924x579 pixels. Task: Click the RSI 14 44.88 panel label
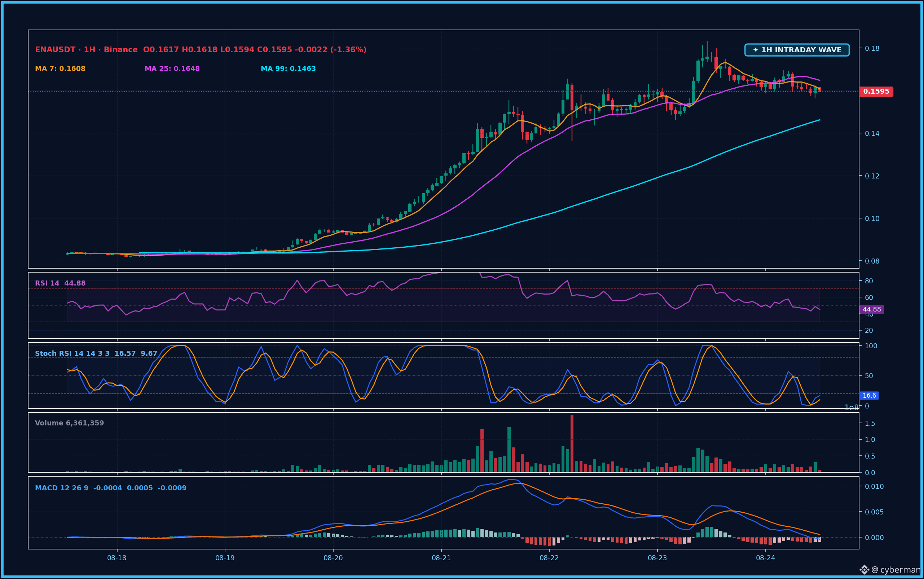coord(60,283)
